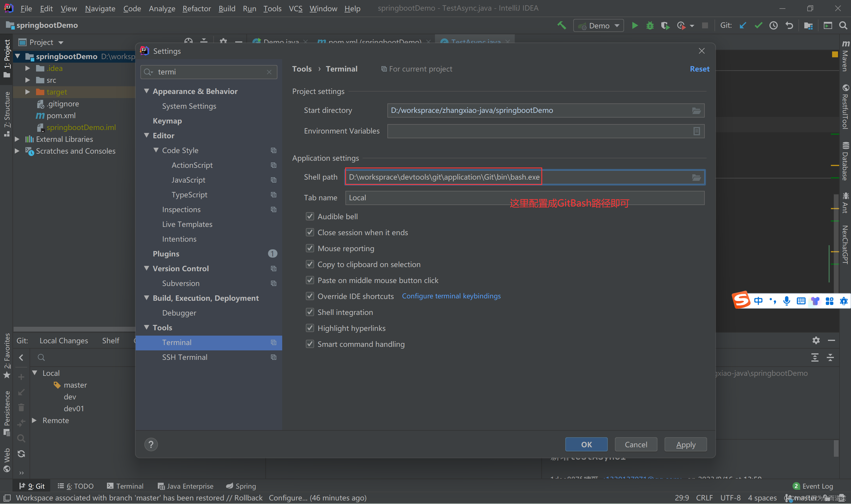This screenshot has height=504, width=851.
Task: Click the Tab name input field
Action: 525,198
